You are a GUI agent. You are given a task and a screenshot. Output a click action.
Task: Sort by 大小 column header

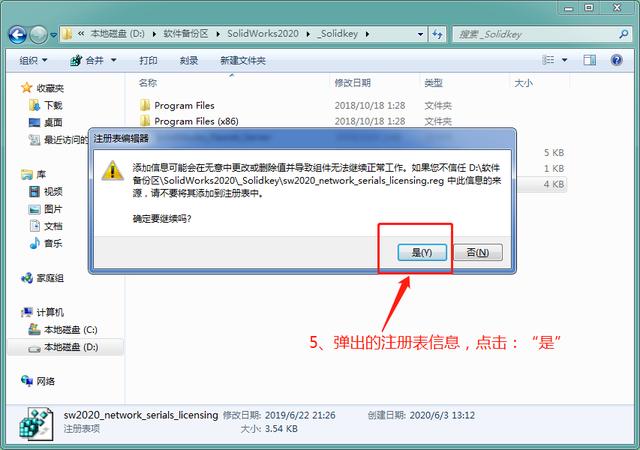coord(523,83)
